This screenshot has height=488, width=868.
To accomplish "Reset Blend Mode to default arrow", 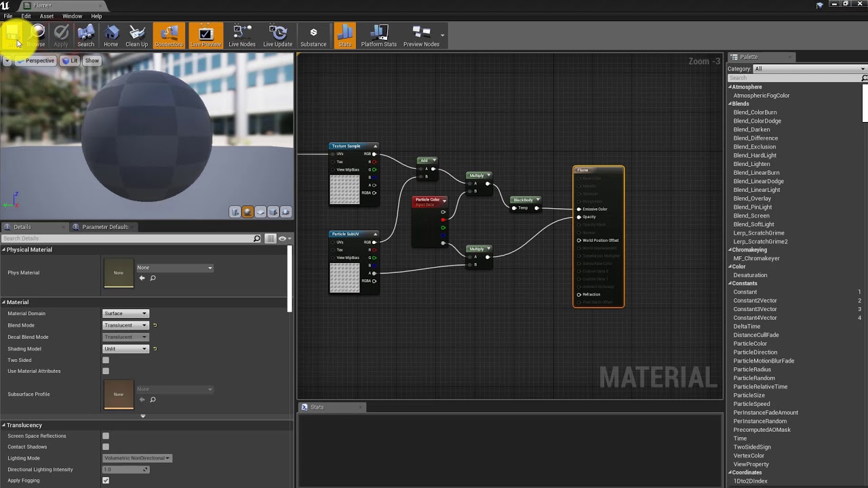I will click(x=155, y=325).
